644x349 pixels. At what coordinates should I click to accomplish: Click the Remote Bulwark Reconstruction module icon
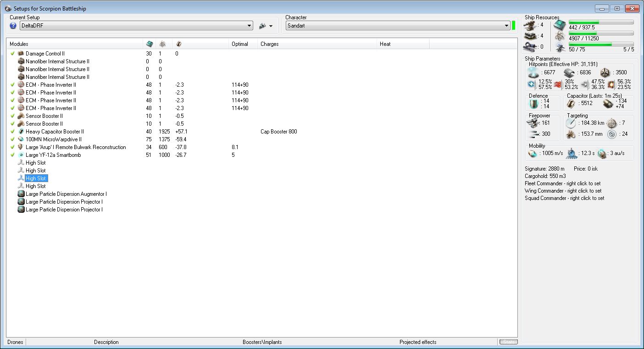(x=21, y=147)
